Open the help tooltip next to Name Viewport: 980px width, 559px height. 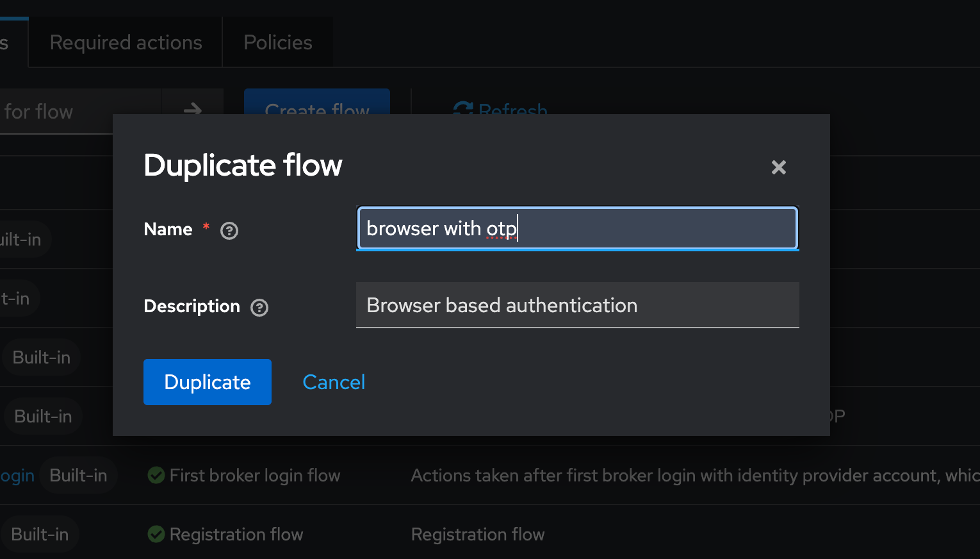229,230
